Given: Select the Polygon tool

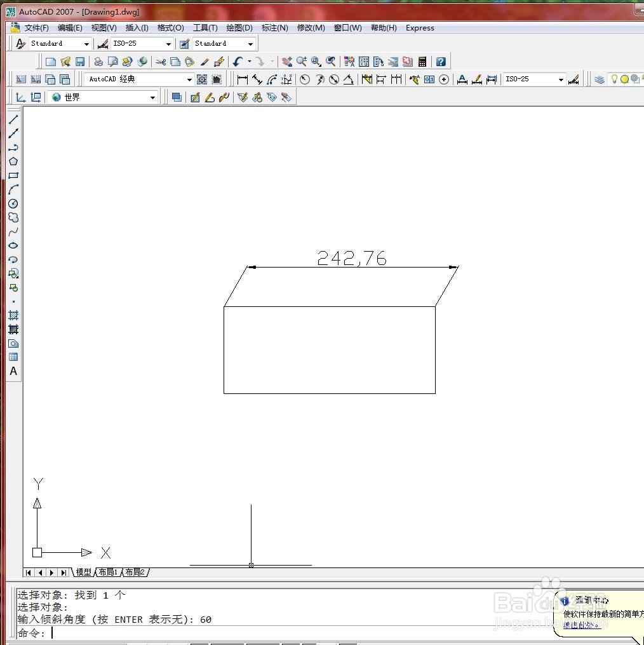Looking at the screenshot, I should click(x=13, y=161).
